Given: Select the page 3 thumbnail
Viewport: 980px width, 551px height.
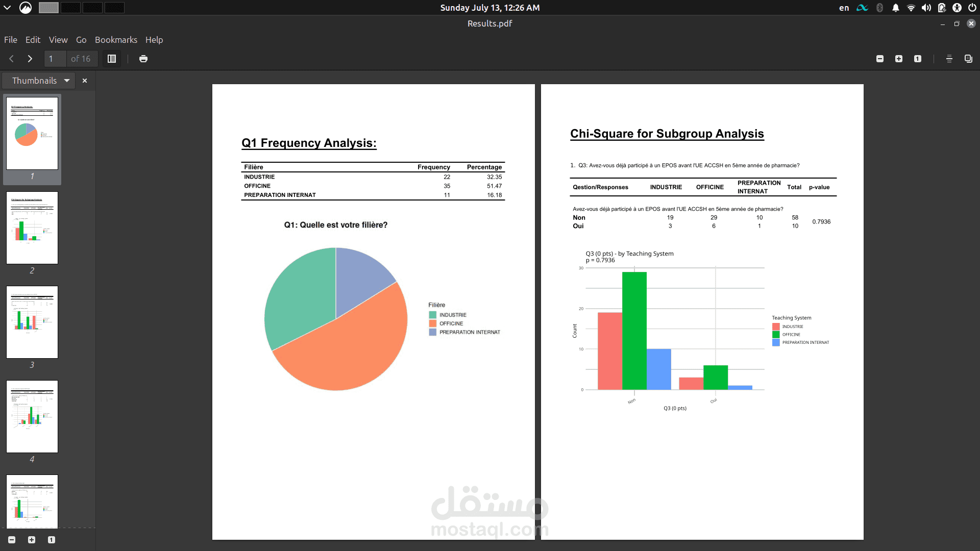Looking at the screenshot, I should click(32, 322).
